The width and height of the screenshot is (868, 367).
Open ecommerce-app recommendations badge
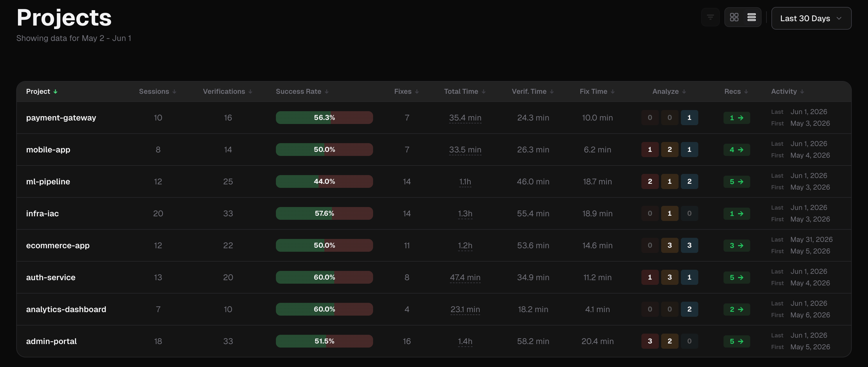click(x=737, y=246)
